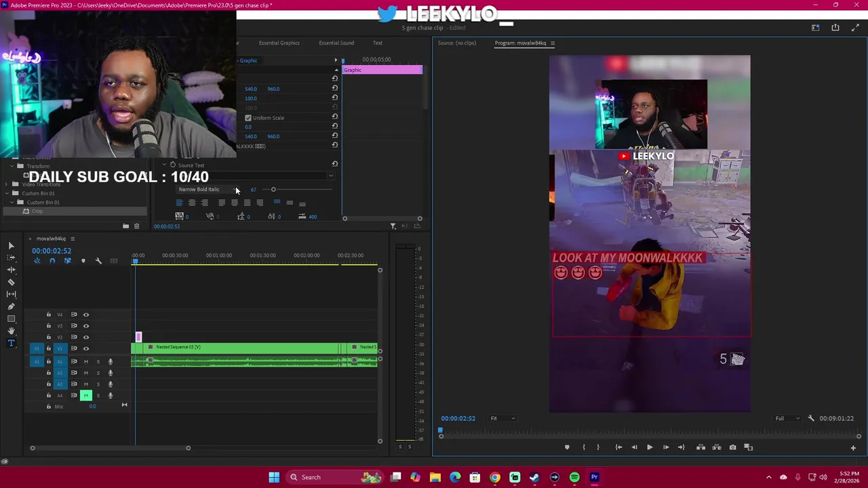The image size is (868, 488).
Task: Open the Source: (no clips) tab
Action: (x=457, y=43)
